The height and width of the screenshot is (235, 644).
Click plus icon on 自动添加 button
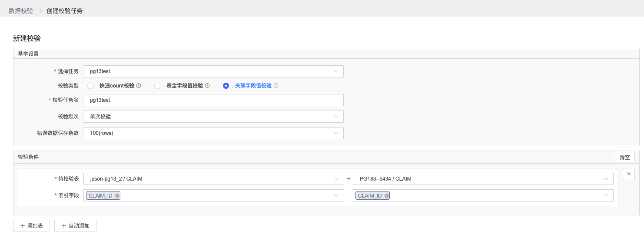[x=63, y=226]
